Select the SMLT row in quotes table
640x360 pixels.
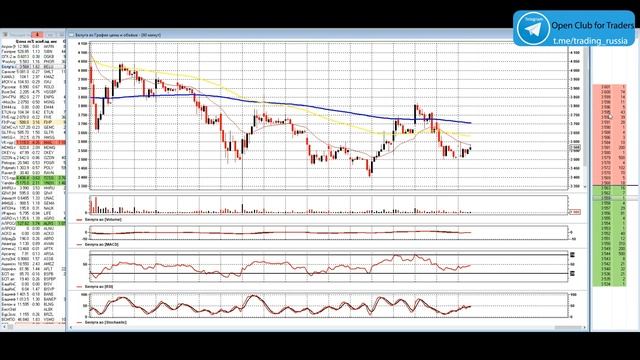[x=33, y=72]
